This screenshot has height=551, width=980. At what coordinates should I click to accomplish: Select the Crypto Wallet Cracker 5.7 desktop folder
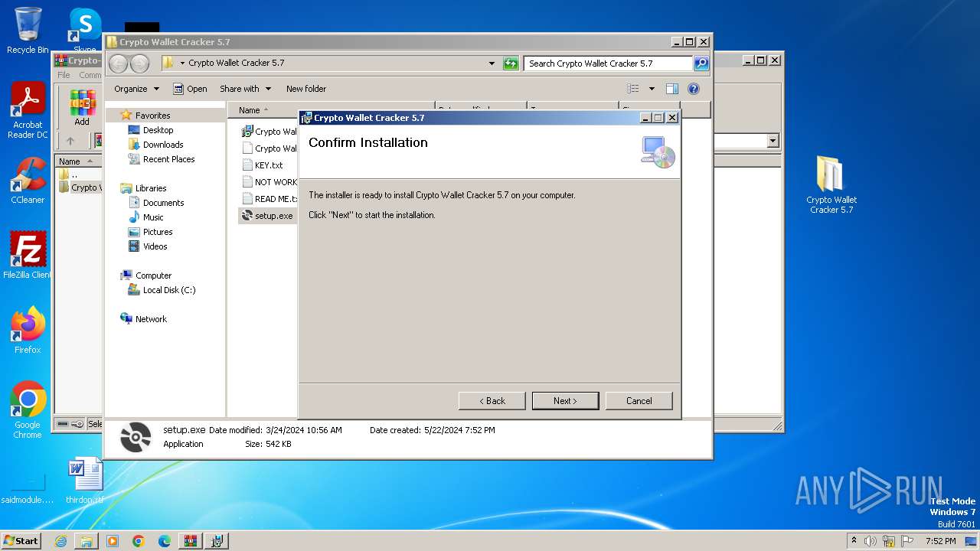point(831,185)
